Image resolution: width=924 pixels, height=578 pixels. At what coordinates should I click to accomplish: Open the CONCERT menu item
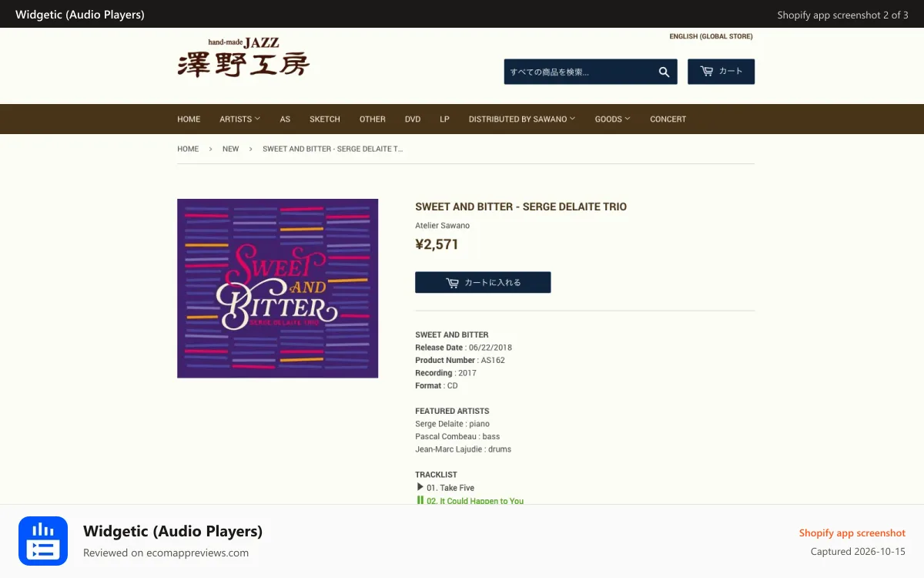[668, 119]
